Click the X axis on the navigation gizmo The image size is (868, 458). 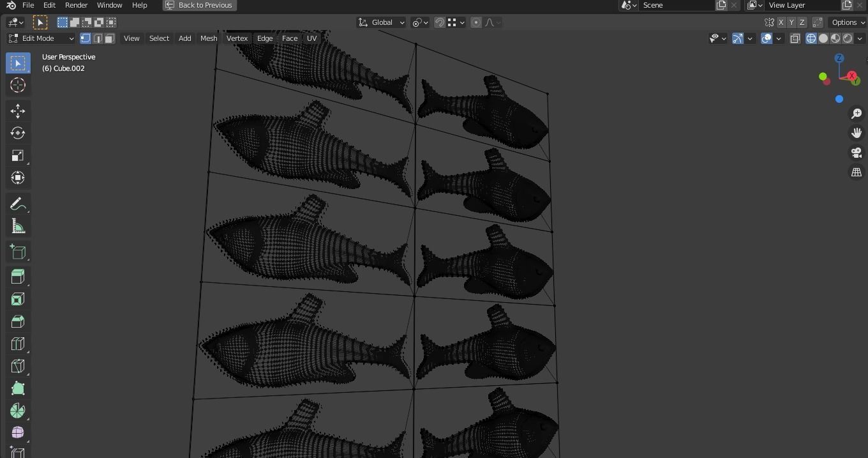point(852,76)
